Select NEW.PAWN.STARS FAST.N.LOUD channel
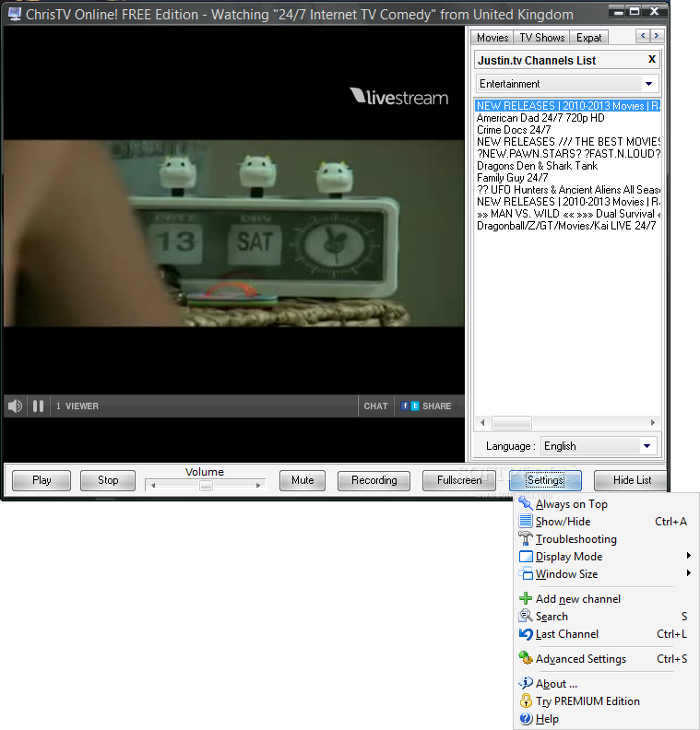This screenshot has height=730, width=700. (568, 154)
